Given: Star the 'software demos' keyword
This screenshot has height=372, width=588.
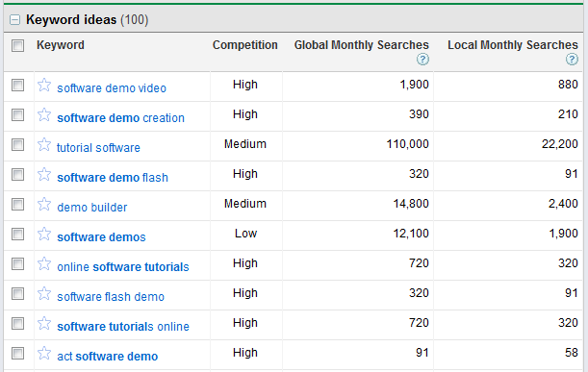Looking at the screenshot, I should point(44,234).
